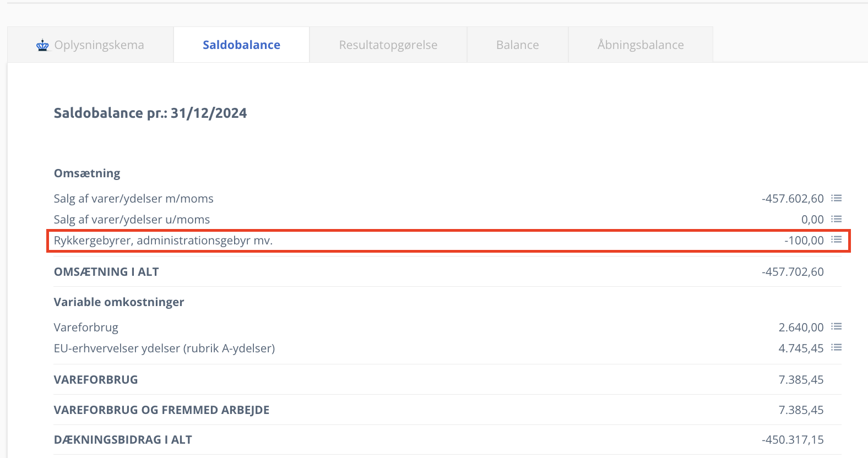This screenshot has width=868, height=458.
Task: Click the Salg af varer/ydelser m/moms label
Action: click(133, 199)
